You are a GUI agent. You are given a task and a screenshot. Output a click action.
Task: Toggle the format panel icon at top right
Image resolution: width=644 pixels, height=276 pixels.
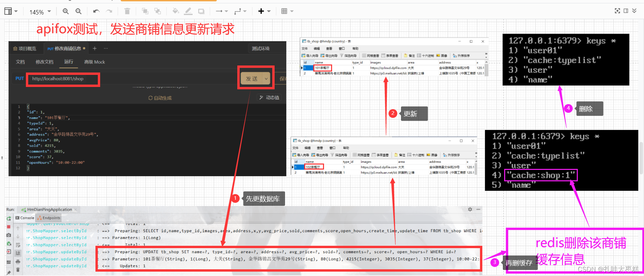tap(626, 11)
